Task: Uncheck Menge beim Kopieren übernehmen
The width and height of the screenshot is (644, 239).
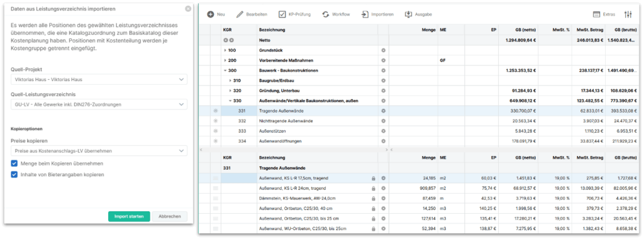Action: [x=14, y=164]
